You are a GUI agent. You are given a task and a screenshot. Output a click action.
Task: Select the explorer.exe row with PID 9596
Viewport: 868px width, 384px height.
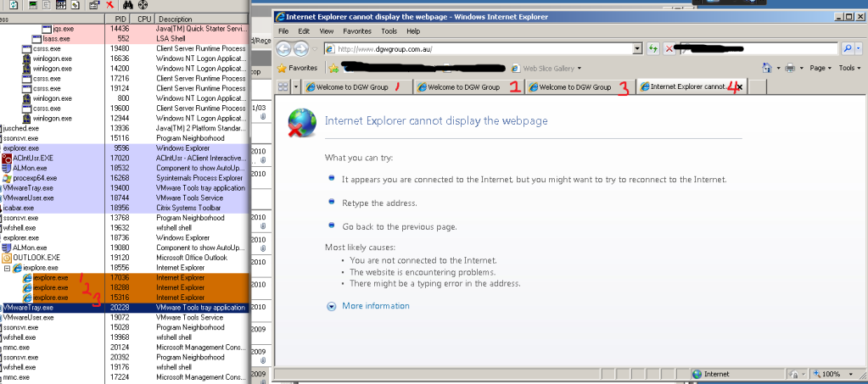tap(125, 148)
